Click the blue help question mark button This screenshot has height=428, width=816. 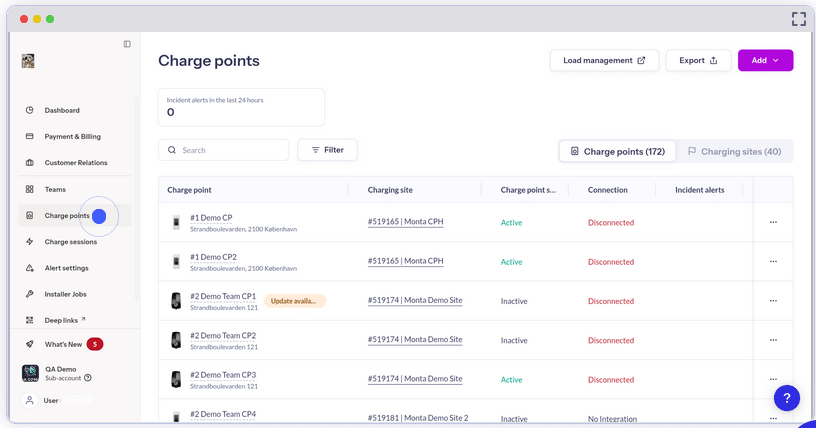tap(786, 397)
